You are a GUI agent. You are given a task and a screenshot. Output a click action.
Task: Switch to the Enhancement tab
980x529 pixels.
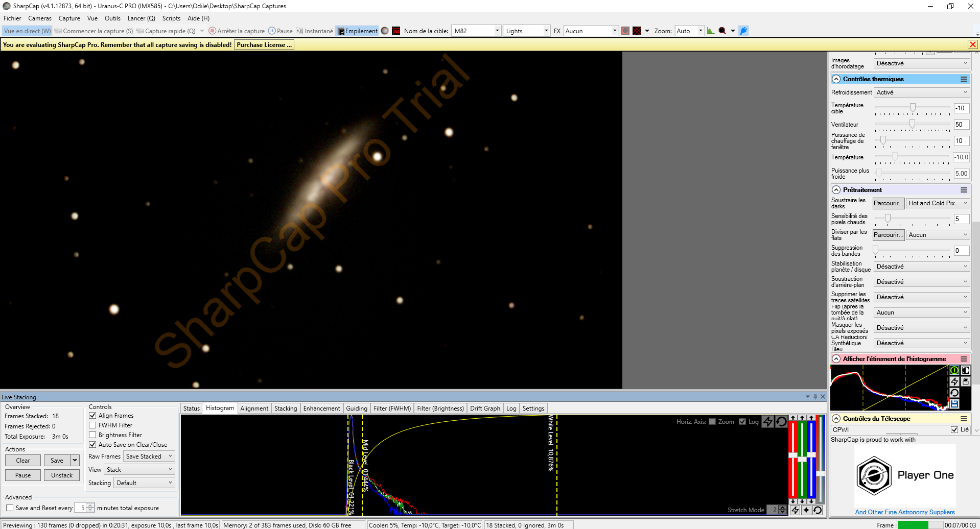click(x=321, y=408)
